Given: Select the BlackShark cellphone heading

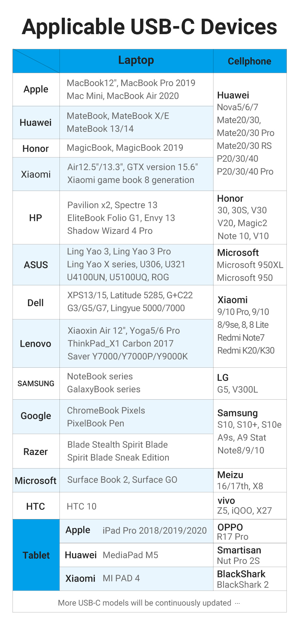Looking at the screenshot, I should tap(241, 574).
